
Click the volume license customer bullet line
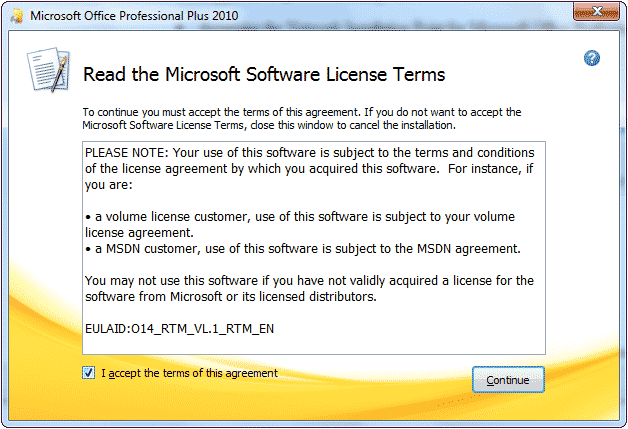tap(300, 224)
